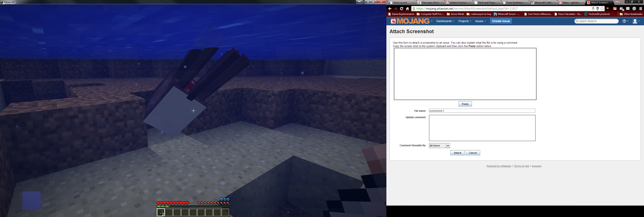
Task: Open Chrome's hamburger menu
Action: coord(641,9)
